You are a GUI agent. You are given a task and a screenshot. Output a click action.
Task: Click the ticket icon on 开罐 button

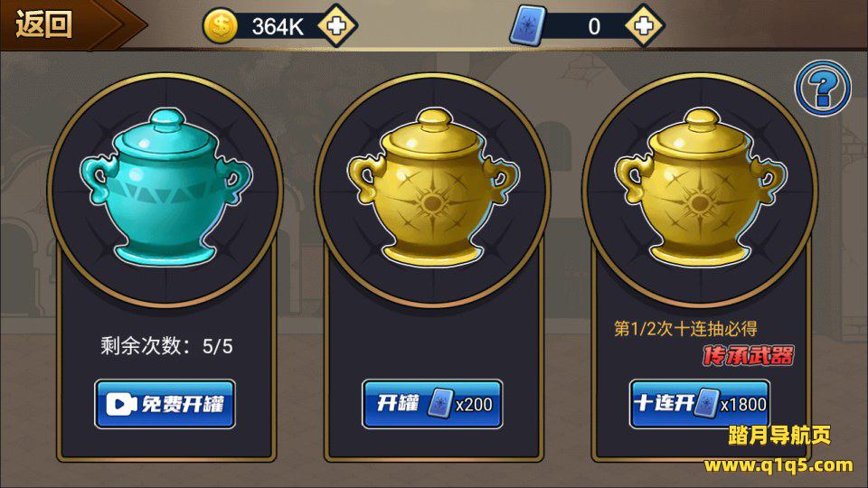coord(440,403)
